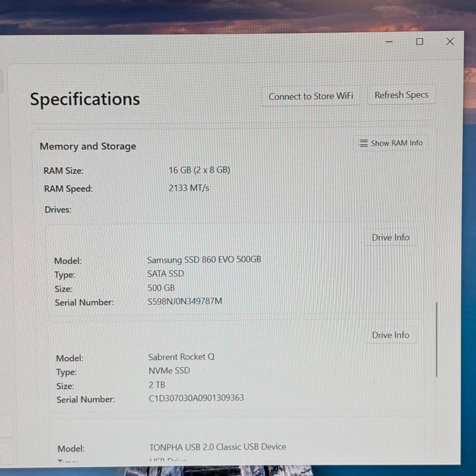Select the RAM size value 16 GB (2 x 8 GB)
Screen dimensions: 476x476
click(199, 170)
